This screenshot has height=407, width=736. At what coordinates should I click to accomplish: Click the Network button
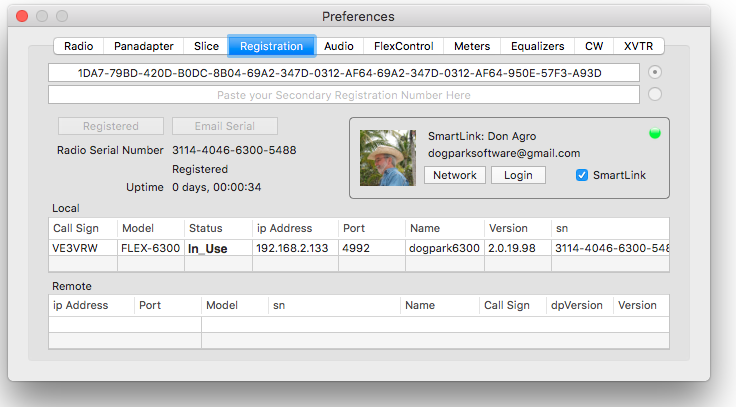tap(455, 176)
